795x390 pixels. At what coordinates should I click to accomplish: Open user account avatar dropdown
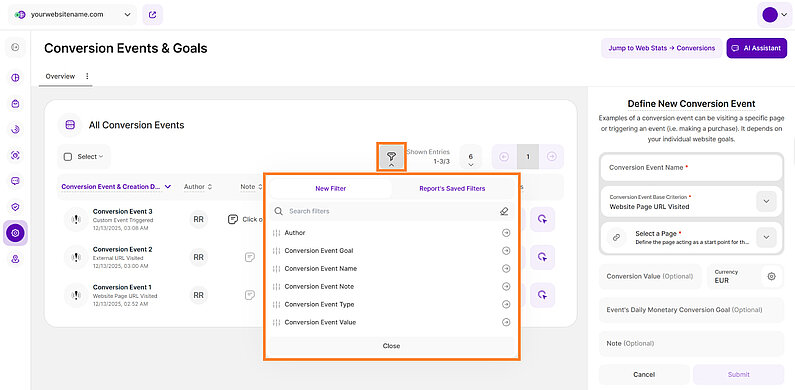click(x=775, y=15)
